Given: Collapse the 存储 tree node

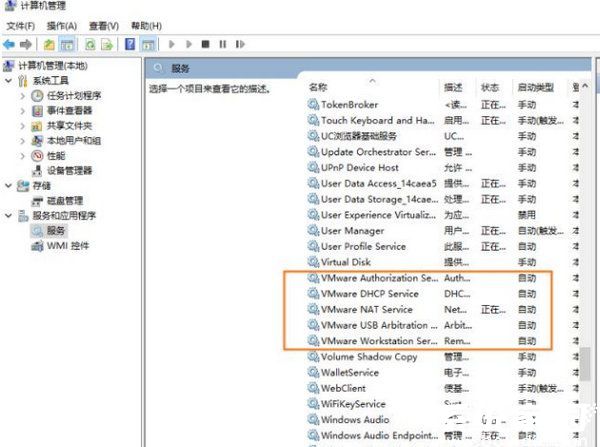Looking at the screenshot, I should (x=8, y=186).
